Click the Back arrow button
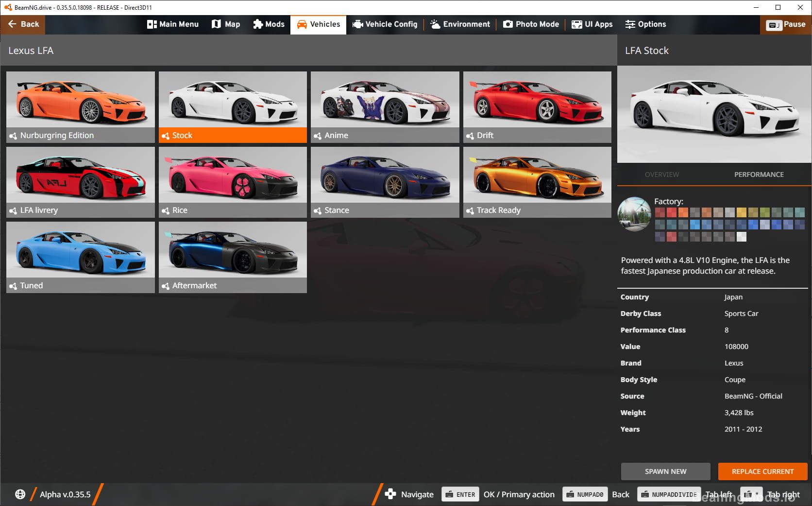Viewport: 812px width, 506px height. 23,24
